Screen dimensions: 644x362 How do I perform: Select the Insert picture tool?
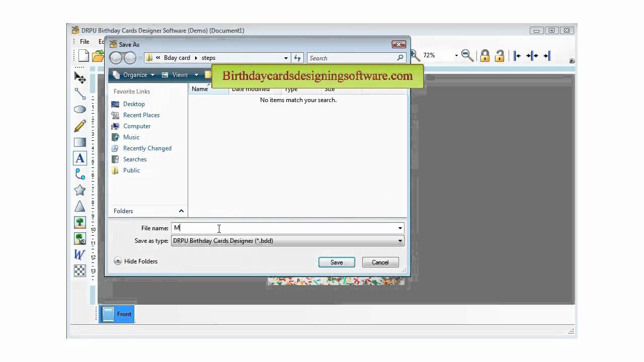pos(80,222)
